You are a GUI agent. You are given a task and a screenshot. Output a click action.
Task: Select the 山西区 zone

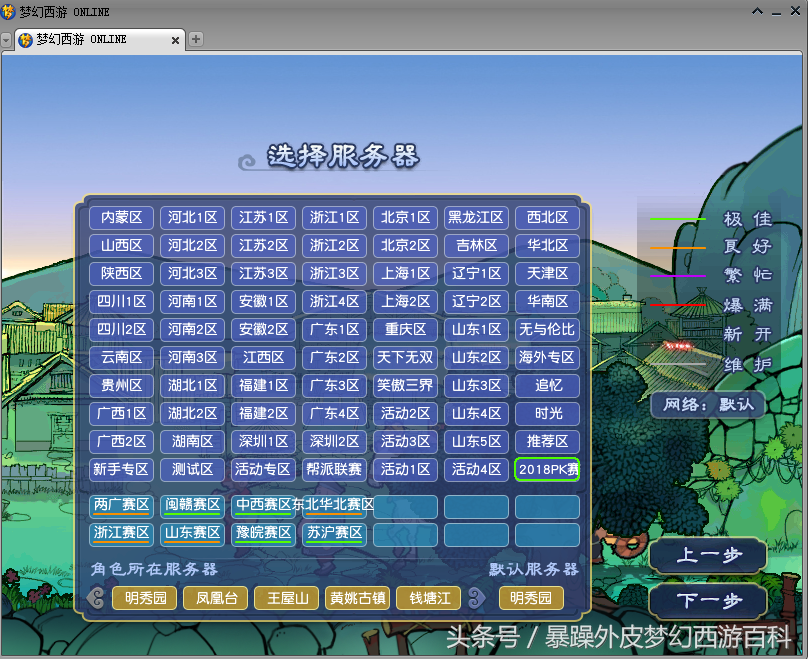pos(121,245)
